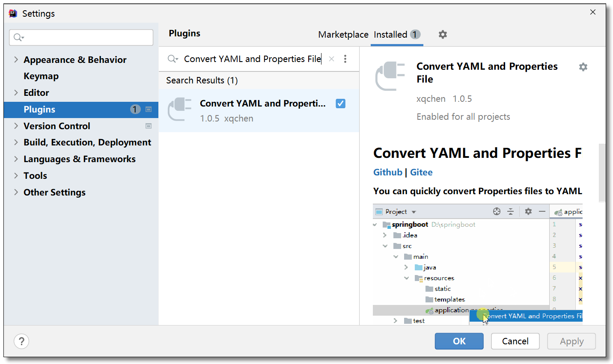This screenshot has height=364, width=613.
Task: Click the settings search magnifier icon
Action: coord(18,38)
